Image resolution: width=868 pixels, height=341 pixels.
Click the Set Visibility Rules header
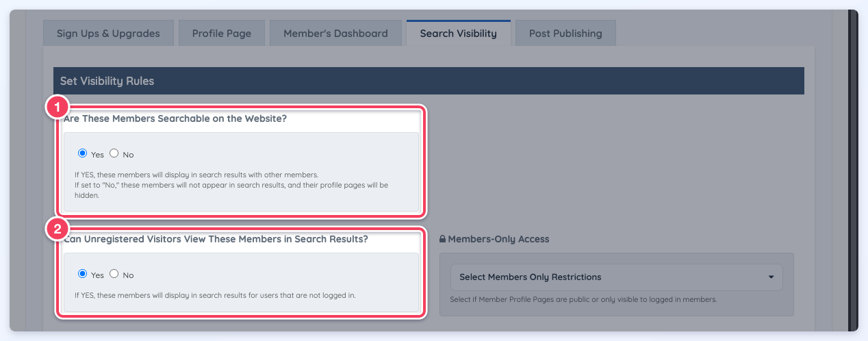point(429,81)
